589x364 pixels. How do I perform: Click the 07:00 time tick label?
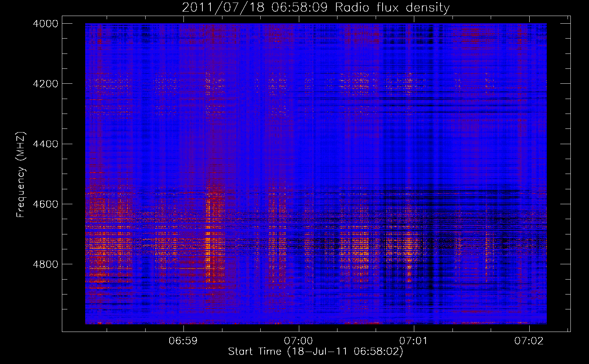(x=299, y=341)
